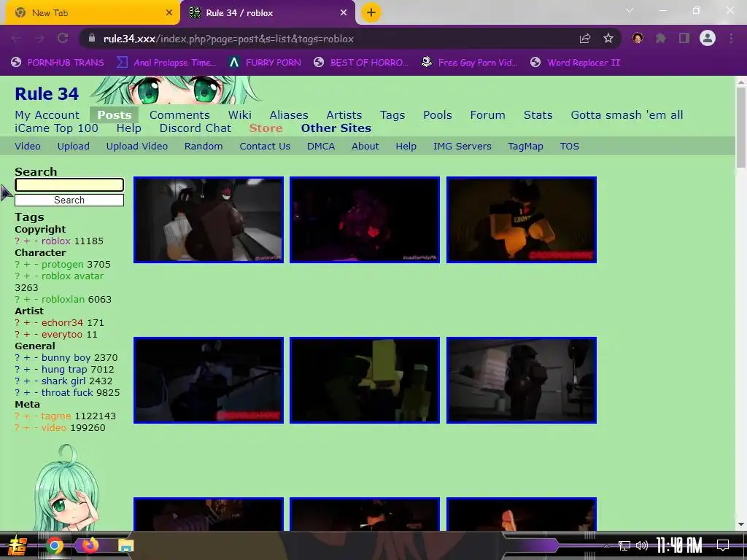Click the tagme meta tag
The width and height of the screenshot is (747, 560).
[x=56, y=416]
